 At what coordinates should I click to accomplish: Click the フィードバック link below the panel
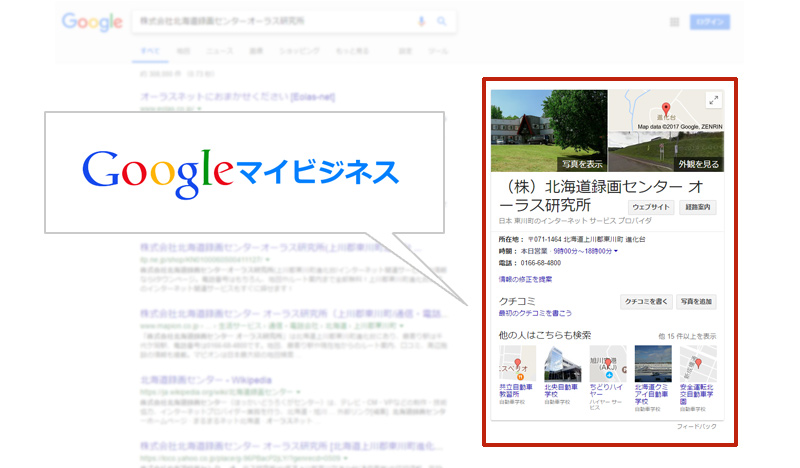pos(696,427)
